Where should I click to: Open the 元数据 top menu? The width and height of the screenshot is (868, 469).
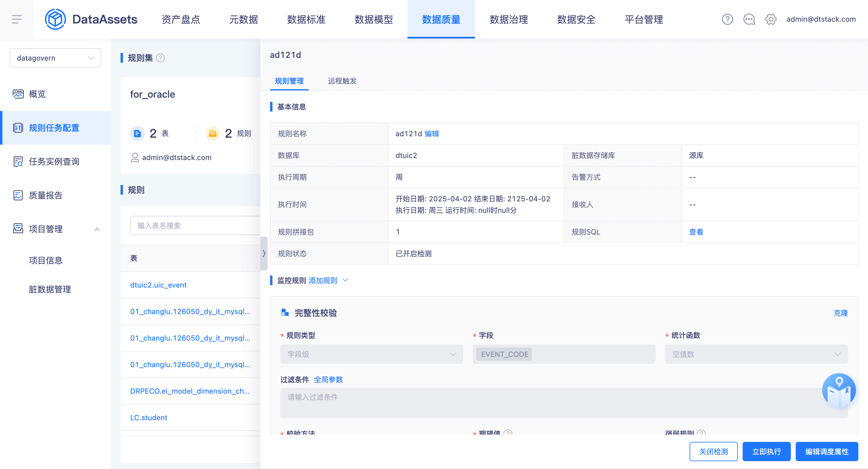243,19
